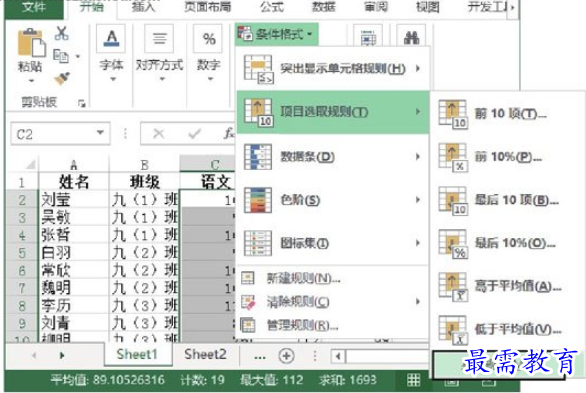Switch to the 数据 tab

pyautogui.click(x=324, y=7)
